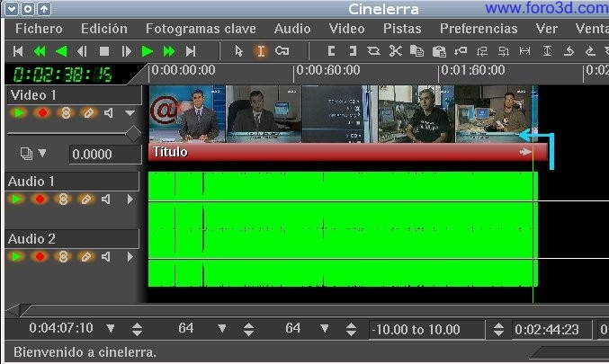Image resolution: width=609 pixels, height=364 pixels.
Task: Toggle record arm on Audio 1 track
Action: click(40, 199)
